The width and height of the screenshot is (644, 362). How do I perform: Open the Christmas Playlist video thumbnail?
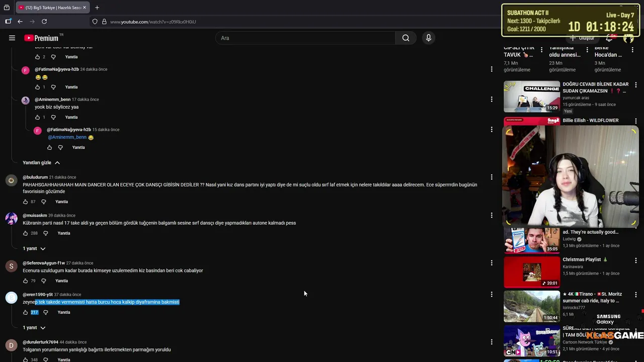[532, 272]
